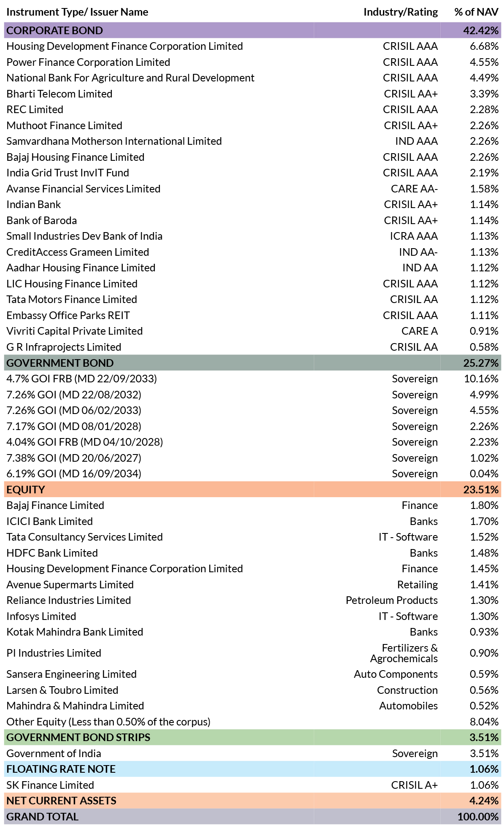Click the Bharti Telecom Limited row
Viewport: 504px width, 828px height.
click(59, 94)
